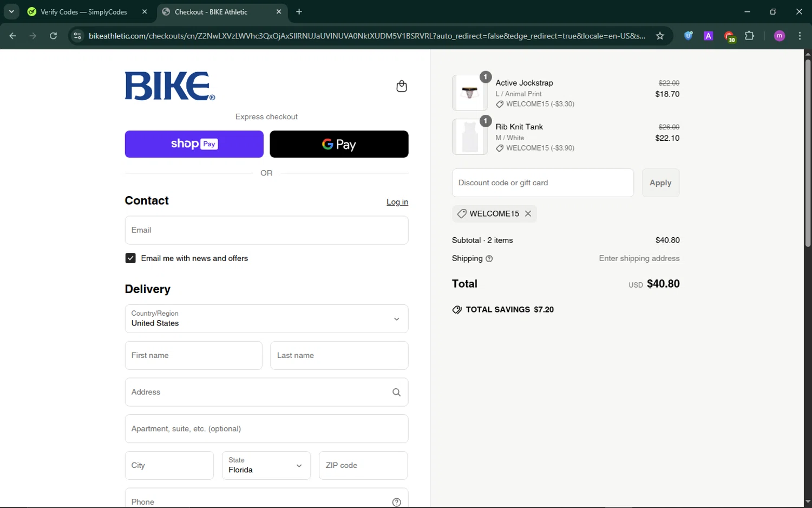This screenshot has width=812, height=508.
Task: Open the Bitwarden shield extension
Action: [688, 36]
